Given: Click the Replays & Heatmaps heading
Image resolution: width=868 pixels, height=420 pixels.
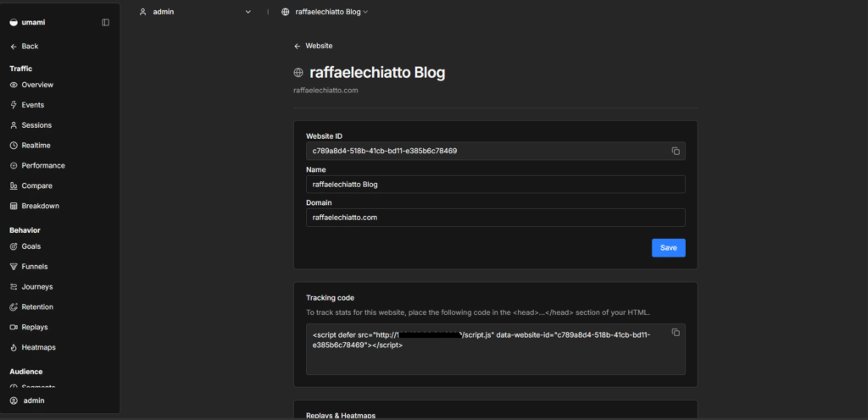Looking at the screenshot, I should pos(341,416).
